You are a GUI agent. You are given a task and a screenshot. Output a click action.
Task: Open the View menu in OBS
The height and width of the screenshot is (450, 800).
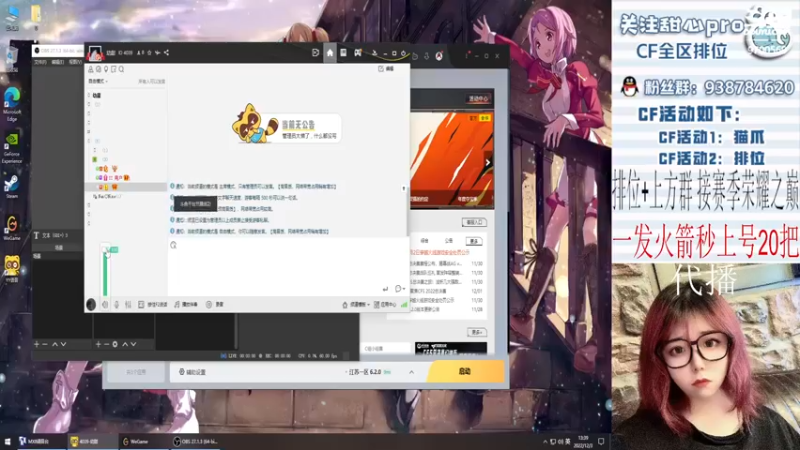tap(74, 62)
